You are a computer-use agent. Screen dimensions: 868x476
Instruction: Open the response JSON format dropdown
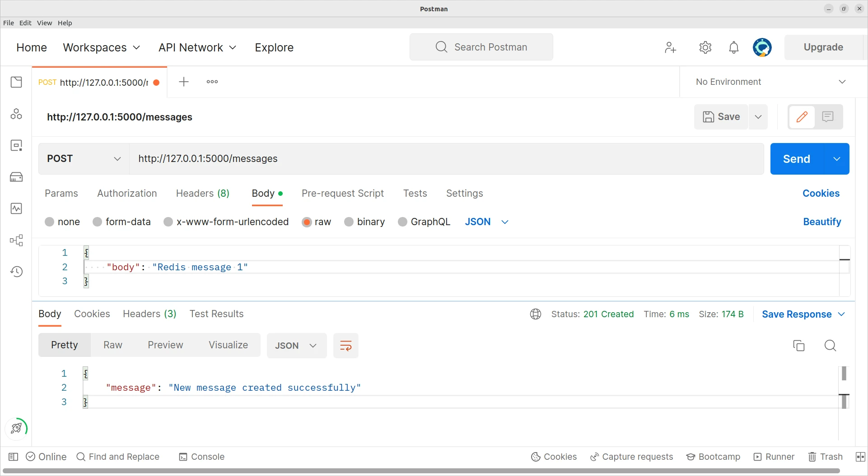(x=296, y=346)
